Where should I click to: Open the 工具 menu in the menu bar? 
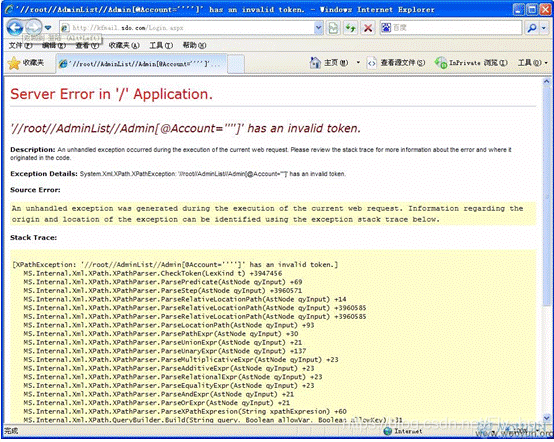tap(161, 45)
